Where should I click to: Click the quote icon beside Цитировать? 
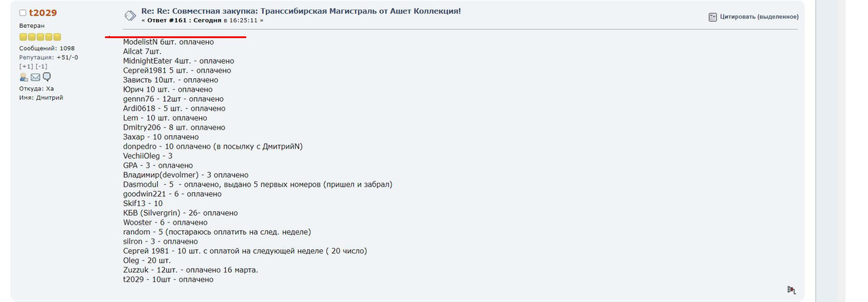coord(713,17)
